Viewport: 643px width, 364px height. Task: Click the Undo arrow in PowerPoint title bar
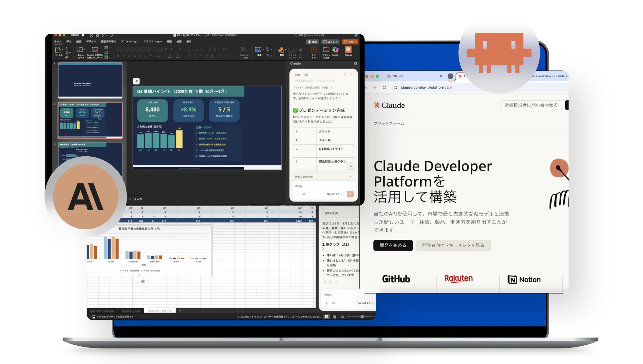click(103, 35)
